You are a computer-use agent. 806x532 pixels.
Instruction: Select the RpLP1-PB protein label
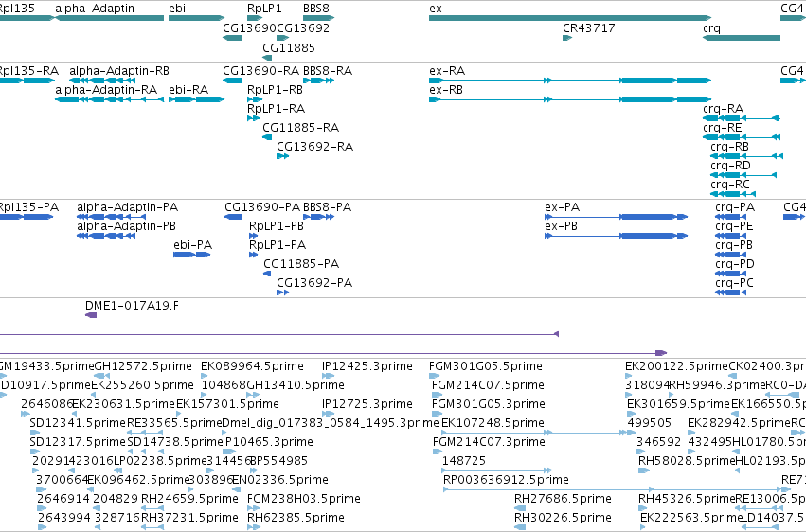pos(277,226)
